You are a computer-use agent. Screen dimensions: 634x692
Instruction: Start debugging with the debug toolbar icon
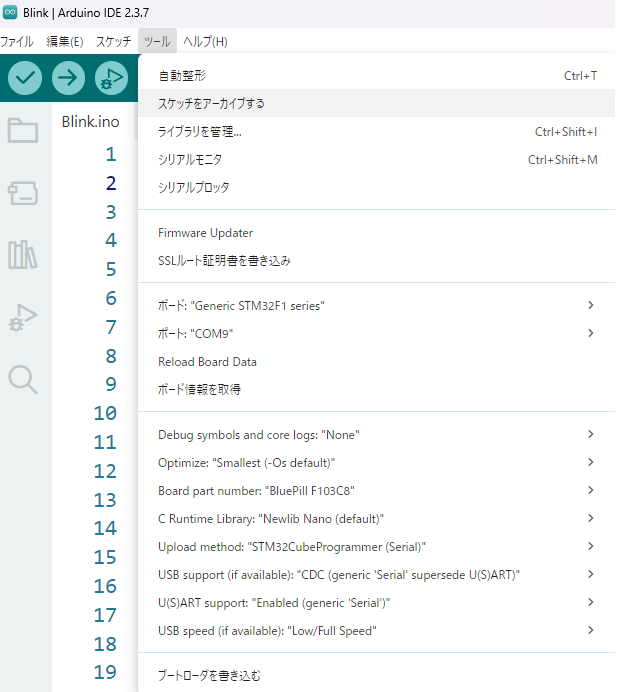point(111,77)
